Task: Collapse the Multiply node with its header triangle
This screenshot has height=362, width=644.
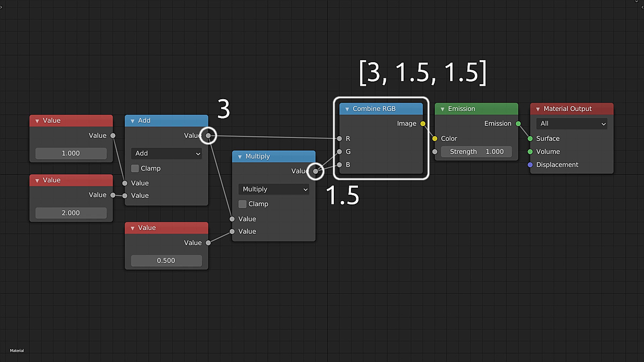Action: click(240, 157)
